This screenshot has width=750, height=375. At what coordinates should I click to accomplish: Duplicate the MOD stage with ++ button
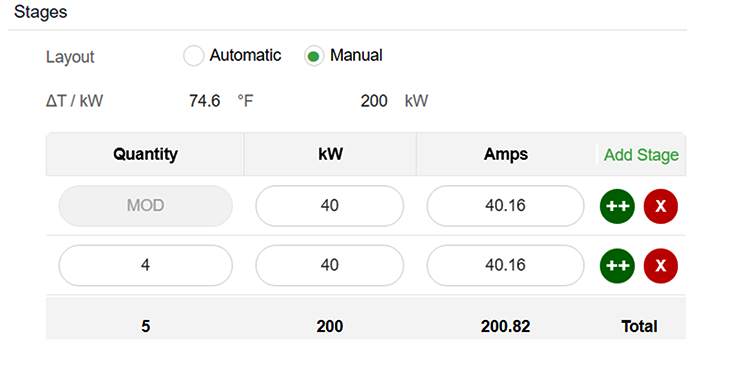(617, 206)
